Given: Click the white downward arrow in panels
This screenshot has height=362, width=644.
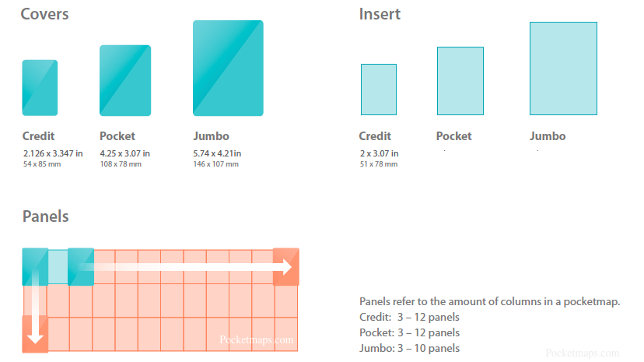Looking at the screenshot, I should (35, 318).
